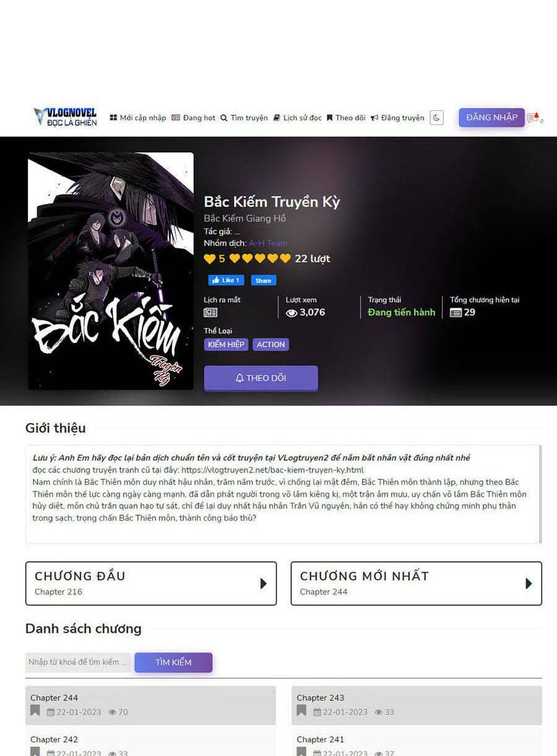Click the total chapters list icon

click(456, 313)
